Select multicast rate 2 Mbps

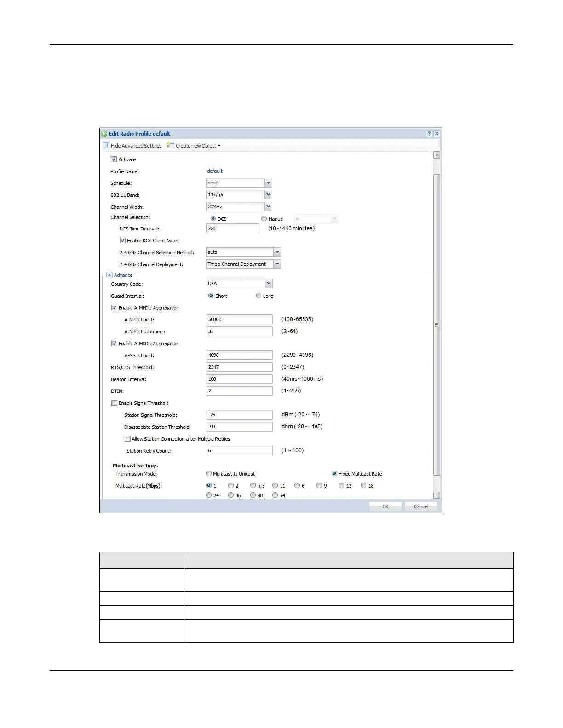point(231,485)
